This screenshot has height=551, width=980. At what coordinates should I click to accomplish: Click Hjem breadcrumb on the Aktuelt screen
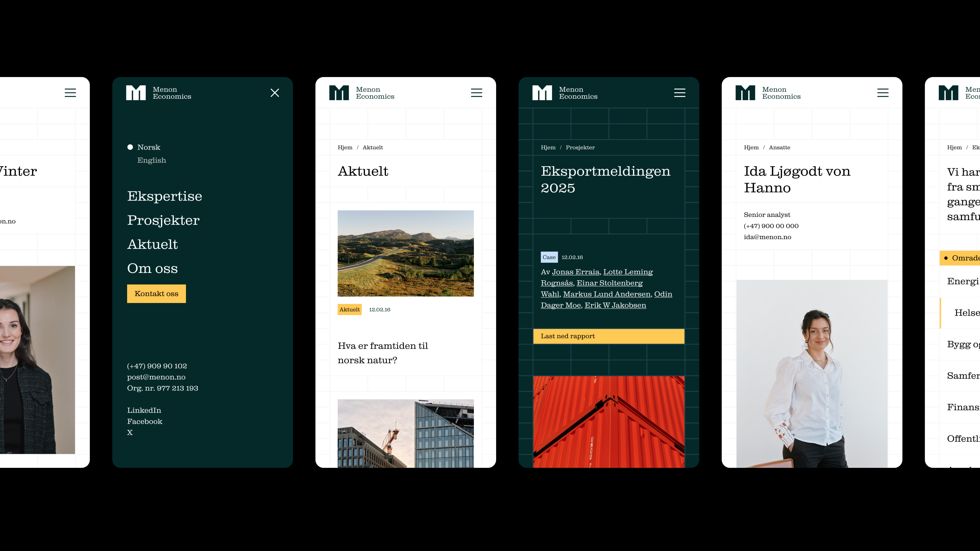(x=345, y=148)
